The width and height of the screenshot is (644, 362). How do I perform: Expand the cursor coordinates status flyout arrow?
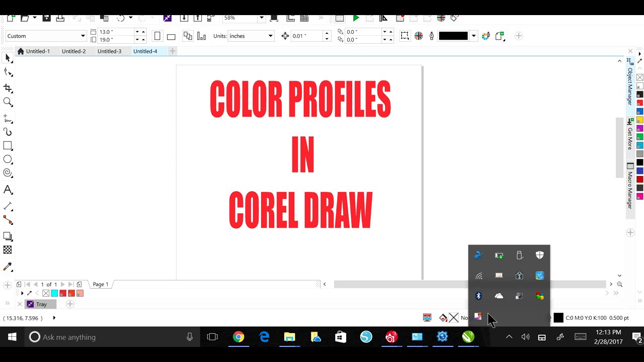pyautogui.click(x=54, y=318)
